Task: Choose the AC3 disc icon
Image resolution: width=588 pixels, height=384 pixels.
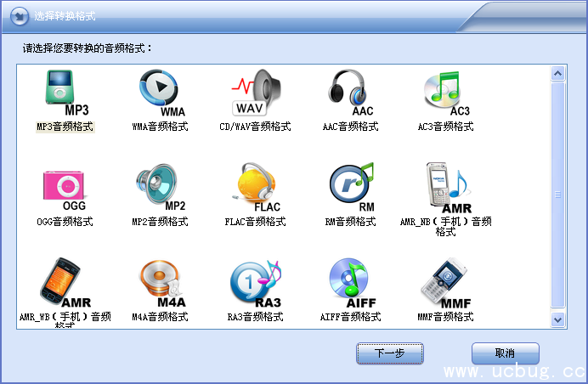Action: [447, 93]
